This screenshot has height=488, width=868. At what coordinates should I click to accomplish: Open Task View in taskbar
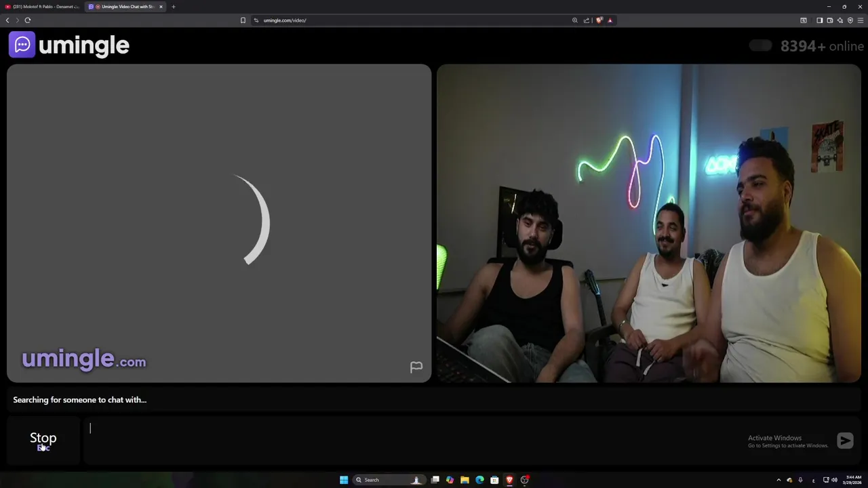click(435, 480)
